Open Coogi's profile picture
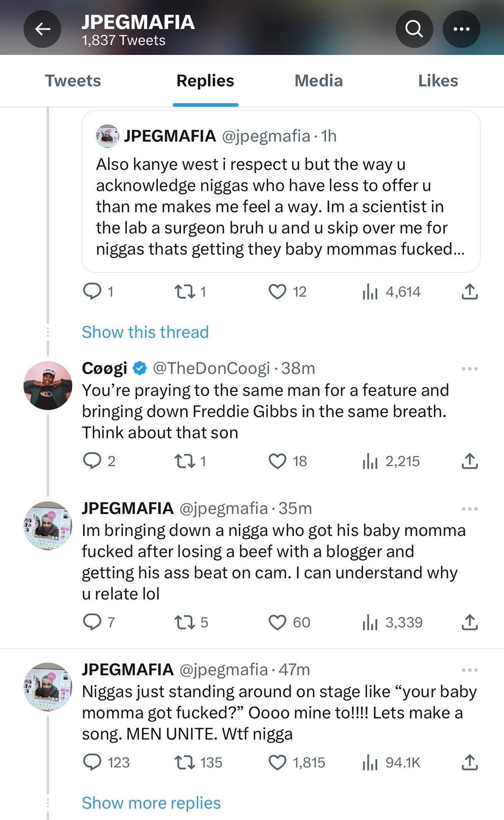 tap(47, 385)
